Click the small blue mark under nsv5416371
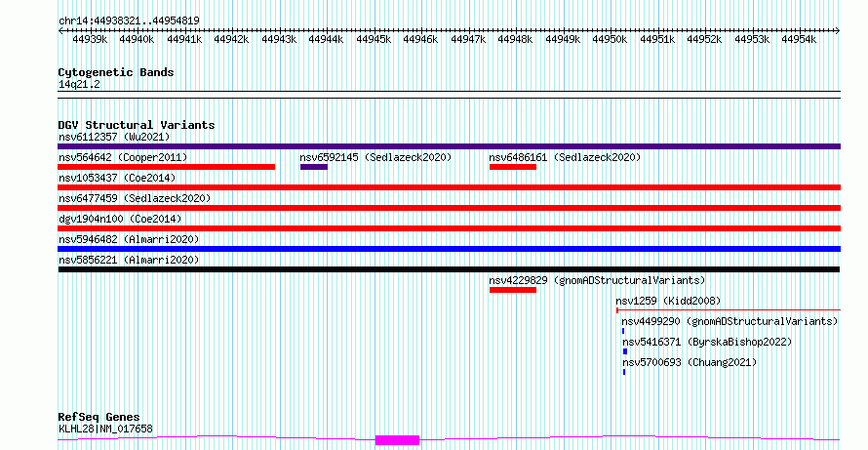The image size is (868, 450). pyautogui.click(x=625, y=351)
